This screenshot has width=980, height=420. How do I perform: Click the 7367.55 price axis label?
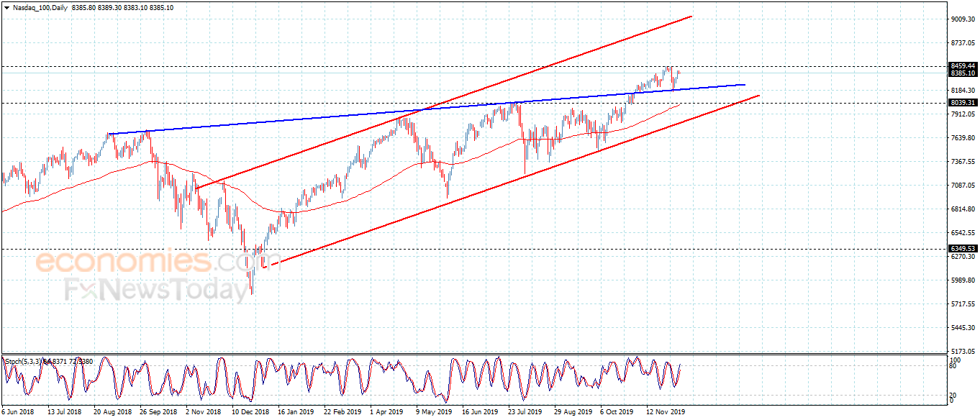pyautogui.click(x=962, y=162)
